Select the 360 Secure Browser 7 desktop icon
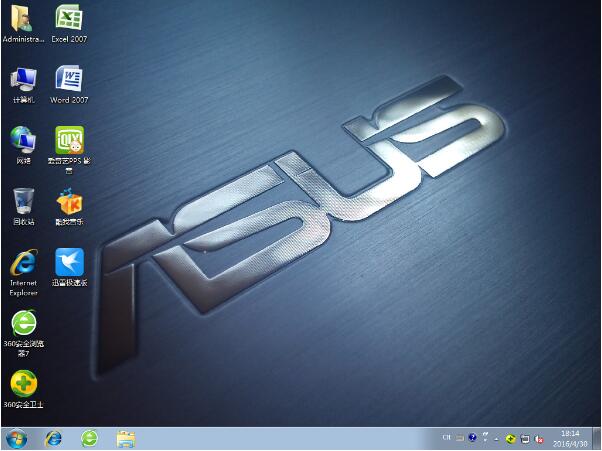 point(23,333)
